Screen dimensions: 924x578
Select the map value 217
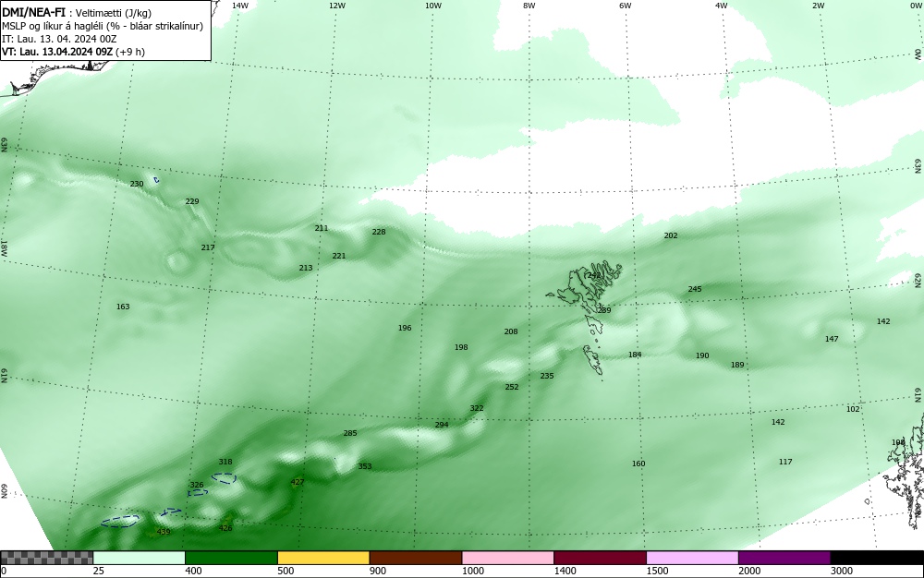(x=207, y=247)
